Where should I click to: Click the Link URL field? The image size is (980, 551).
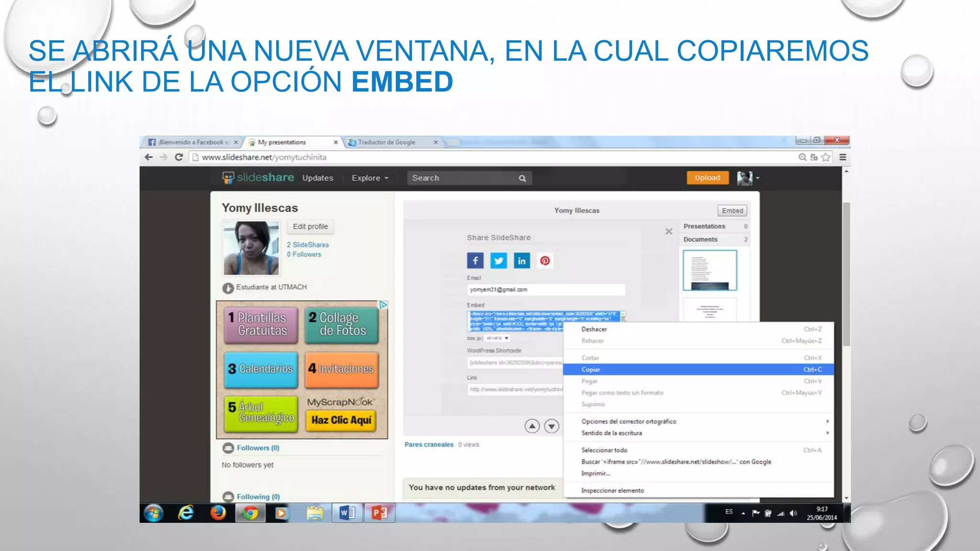(515, 389)
